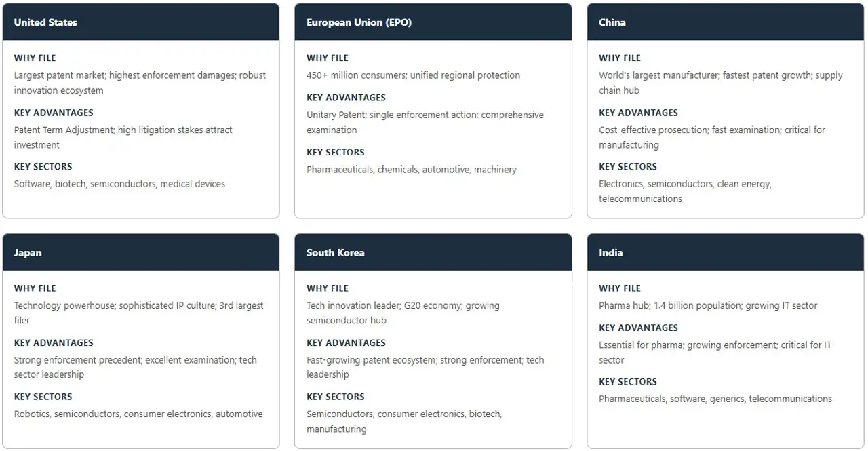Click the India card title
This screenshot has width=868, height=451.
click(610, 252)
